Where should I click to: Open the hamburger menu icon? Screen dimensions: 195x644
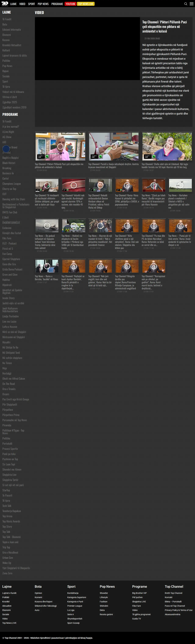[191, 4]
